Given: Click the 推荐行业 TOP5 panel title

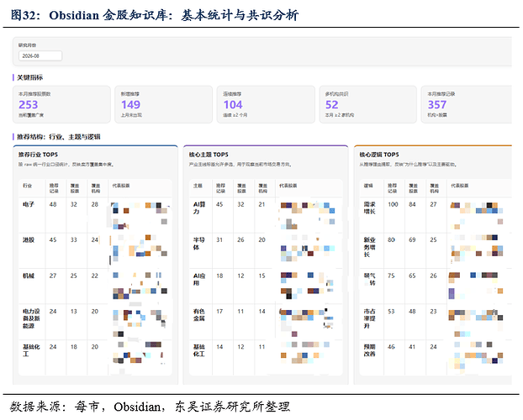Looking at the screenshot, I should pos(38,155).
